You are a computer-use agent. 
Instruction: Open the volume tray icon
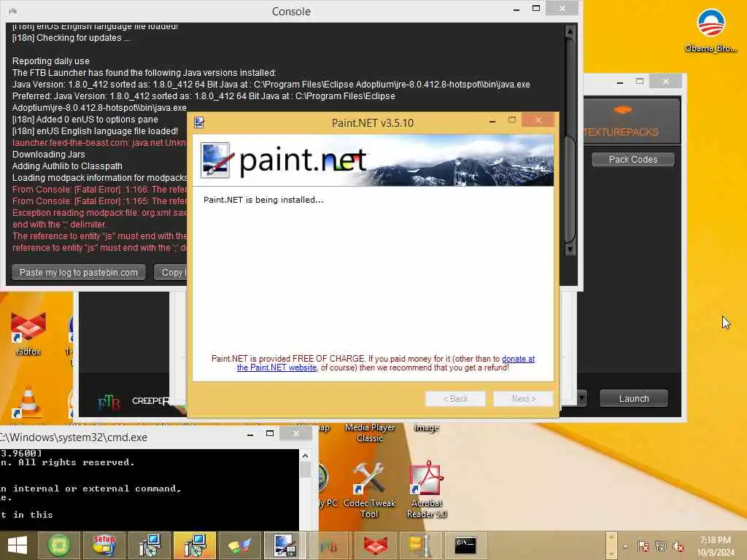[678, 546]
